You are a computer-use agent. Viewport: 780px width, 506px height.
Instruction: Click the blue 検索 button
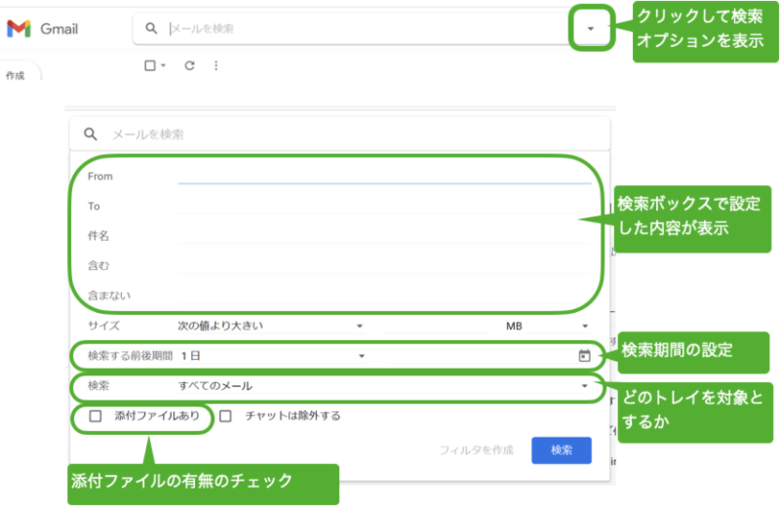pos(561,450)
